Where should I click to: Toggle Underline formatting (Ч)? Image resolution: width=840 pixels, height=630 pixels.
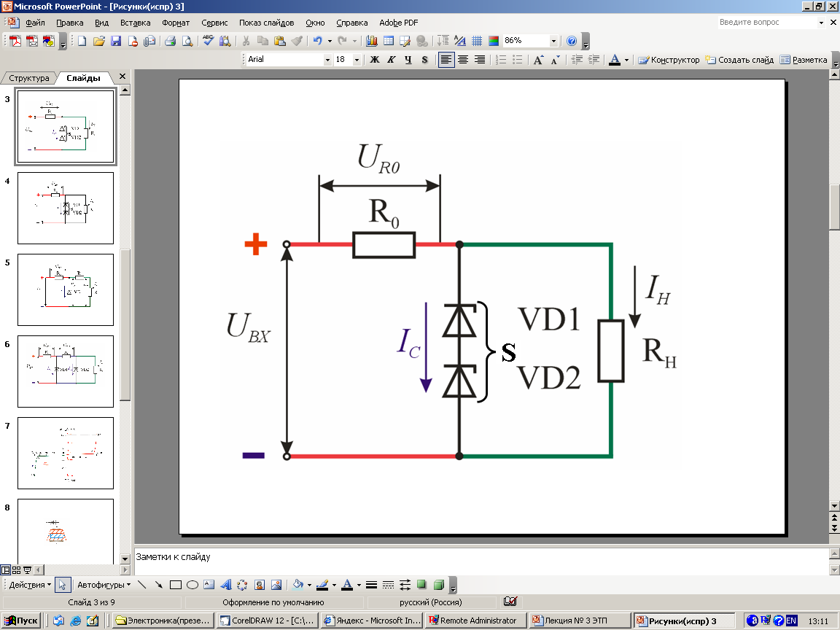pos(408,60)
